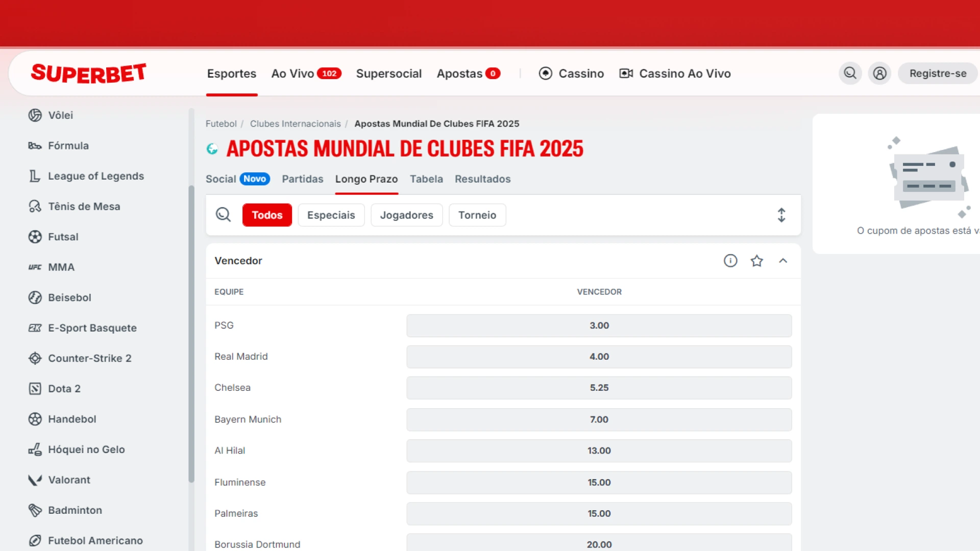Image resolution: width=980 pixels, height=551 pixels.
Task: Bet on Real Madrid at 4.00
Action: tap(599, 357)
